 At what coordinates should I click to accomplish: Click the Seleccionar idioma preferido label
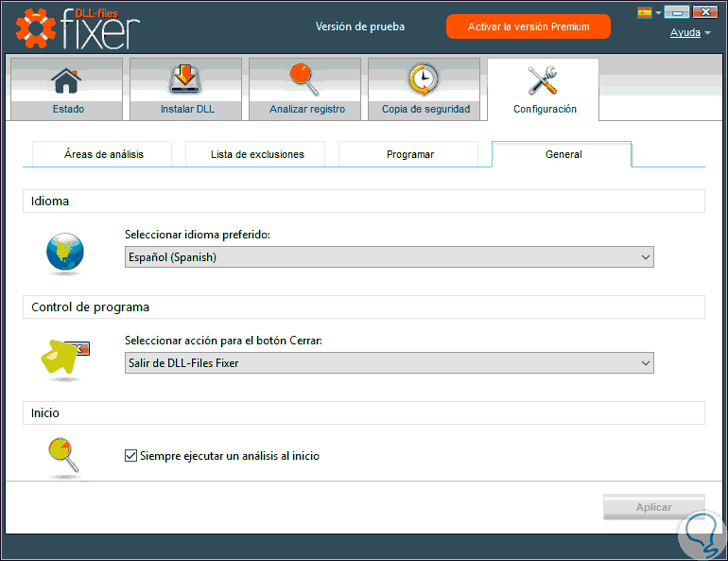pos(198,235)
